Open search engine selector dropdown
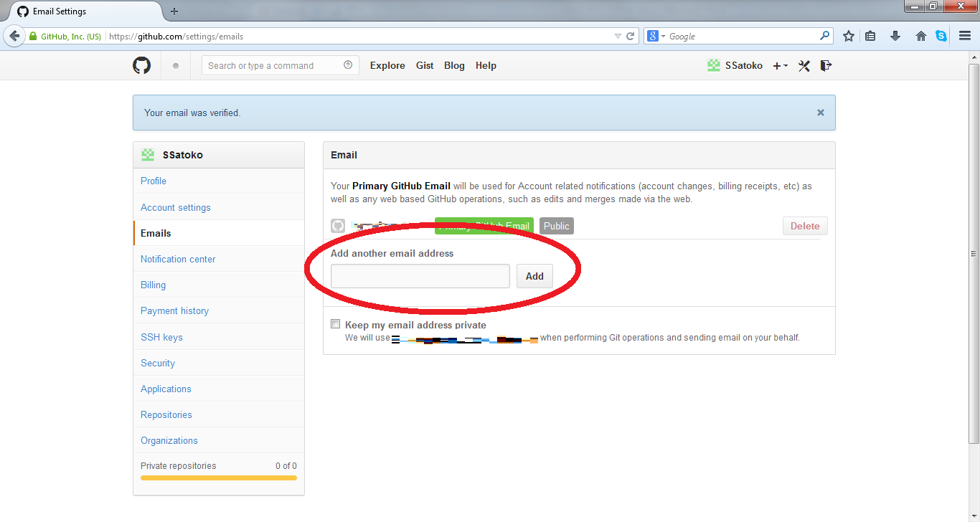The height and width of the screenshot is (522, 980). [656, 36]
